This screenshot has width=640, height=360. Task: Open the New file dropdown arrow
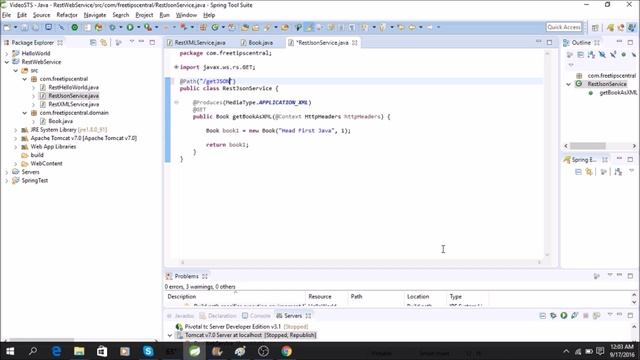point(16,27)
